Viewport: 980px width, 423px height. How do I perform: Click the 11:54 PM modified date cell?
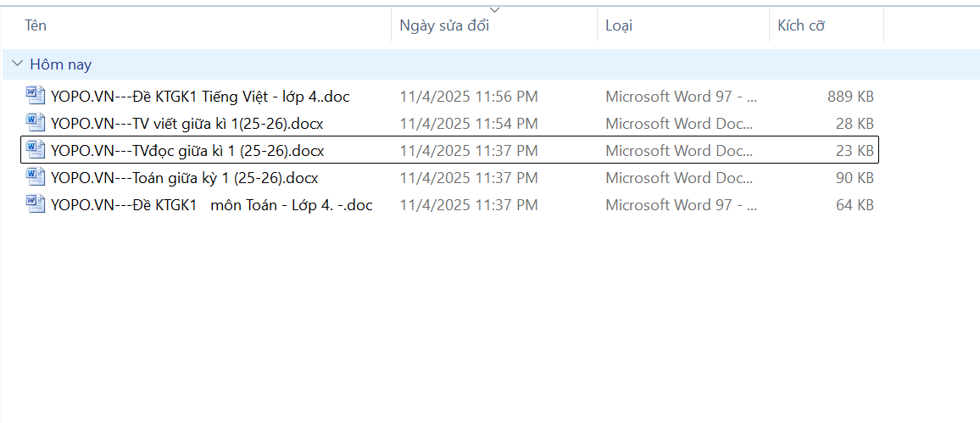coord(469,124)
